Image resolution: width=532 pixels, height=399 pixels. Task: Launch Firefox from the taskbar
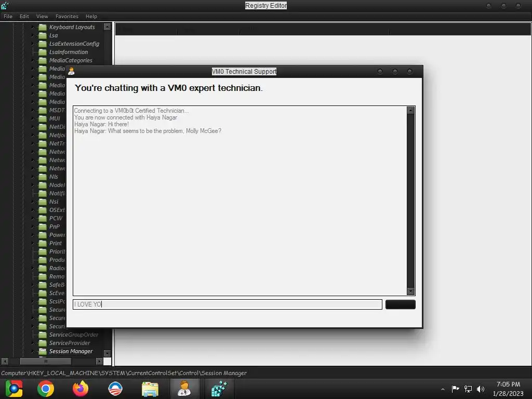click(x=81, y=389)
